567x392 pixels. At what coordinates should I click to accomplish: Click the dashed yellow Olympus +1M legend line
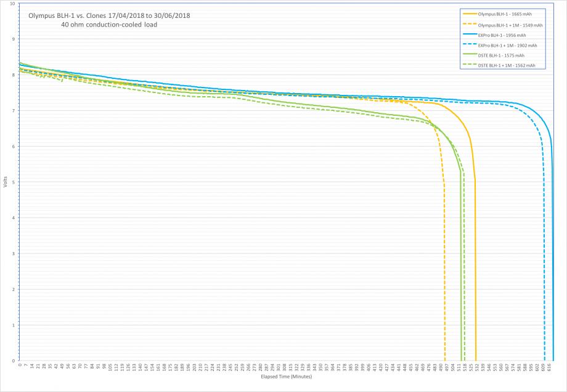click(x=468, y=25)
